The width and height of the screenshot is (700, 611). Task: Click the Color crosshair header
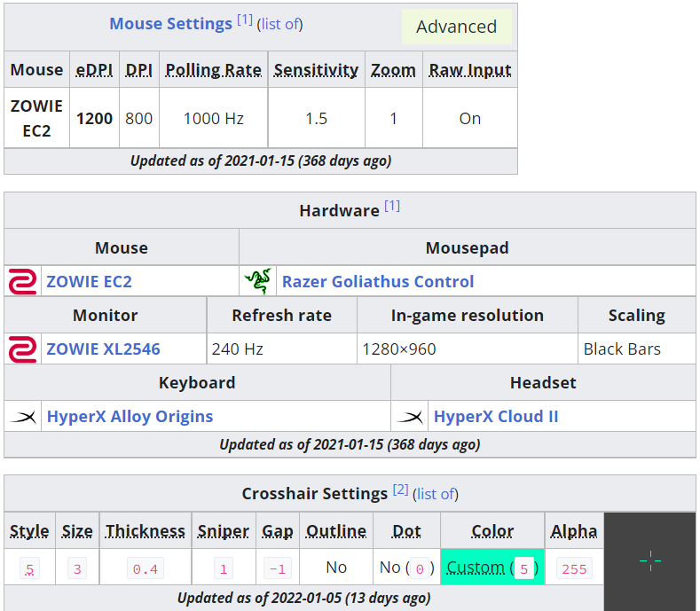(x=492, y=531)
